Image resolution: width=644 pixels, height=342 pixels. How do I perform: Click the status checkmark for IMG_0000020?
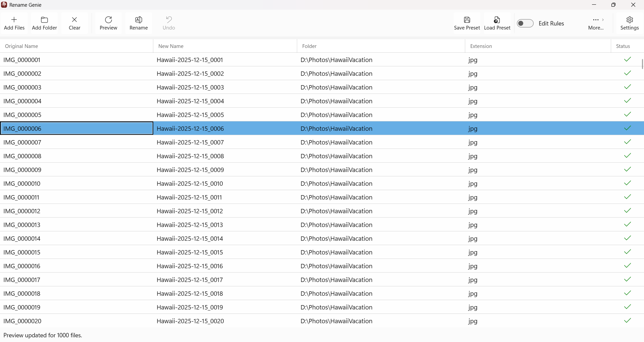coord(627,320)
